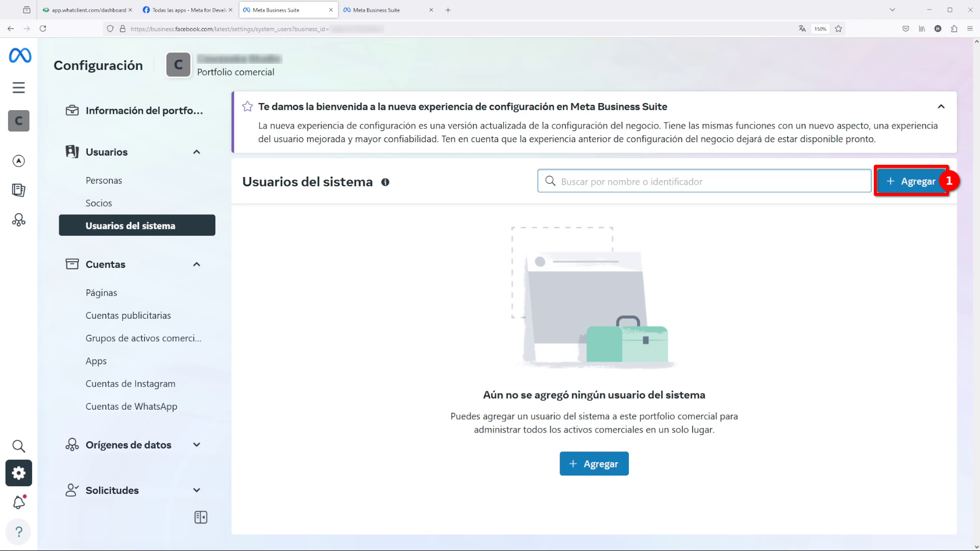Select Usuarios del sistema sidebar item
The width and height of the screenshot is (980, 551).
(x=137, y=226)
